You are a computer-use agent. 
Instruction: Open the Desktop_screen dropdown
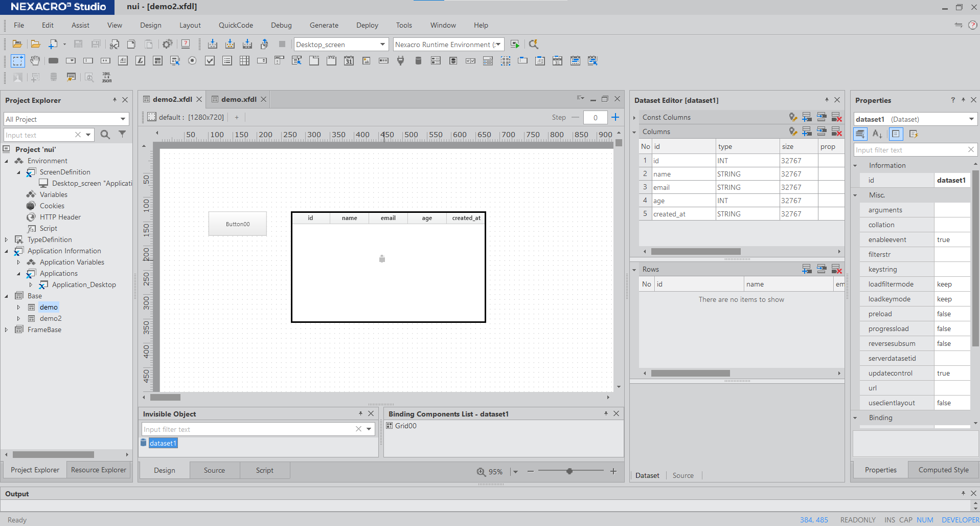[x=382, y=45]
